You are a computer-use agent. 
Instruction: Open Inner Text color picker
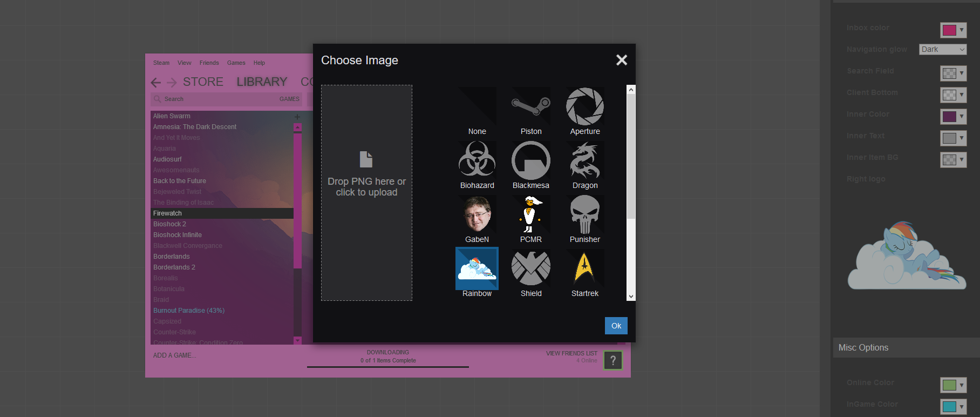coord(953,138)
